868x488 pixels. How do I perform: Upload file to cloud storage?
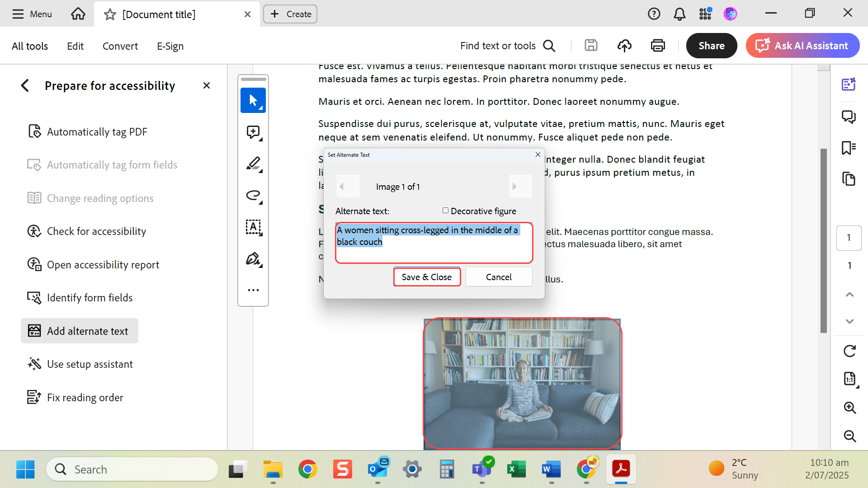(624, 46)
